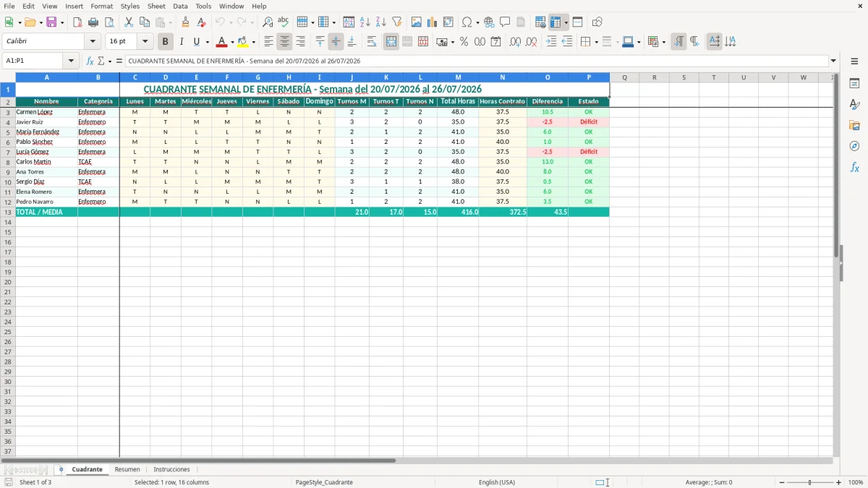Image resolution: width=868 pixels, height=488 pixels.
Task: Click the Cut scissors icon
Action: (129, 22)
